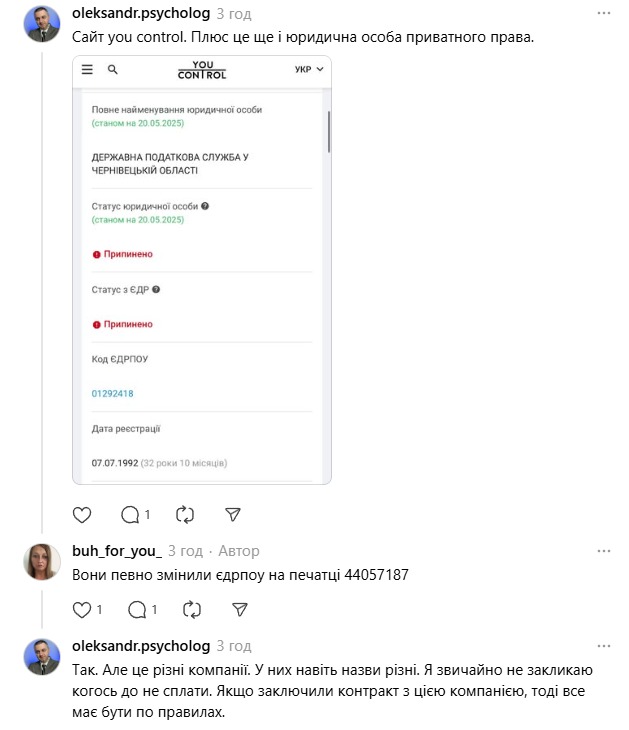Open the 3 год timestamp on buh_for_you_ comment
This screenshot has height=730, width=629.
point(185,551)
